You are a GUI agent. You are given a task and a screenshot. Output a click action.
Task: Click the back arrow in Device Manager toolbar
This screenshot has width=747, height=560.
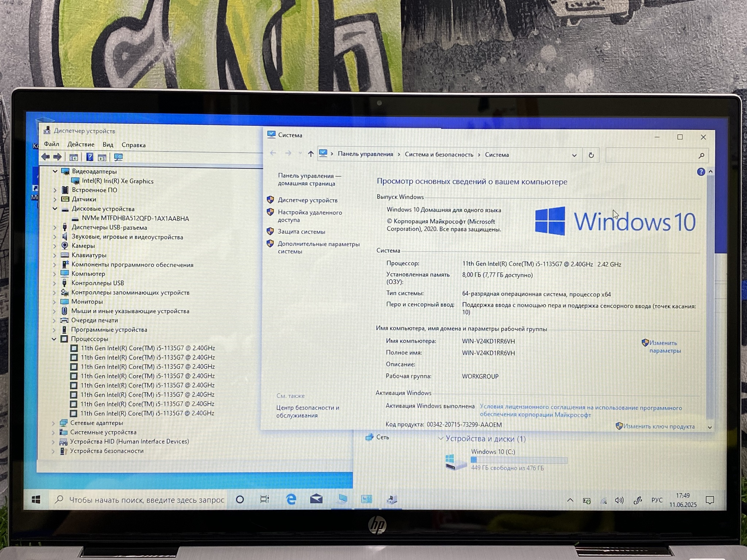[x=46, y=157]
